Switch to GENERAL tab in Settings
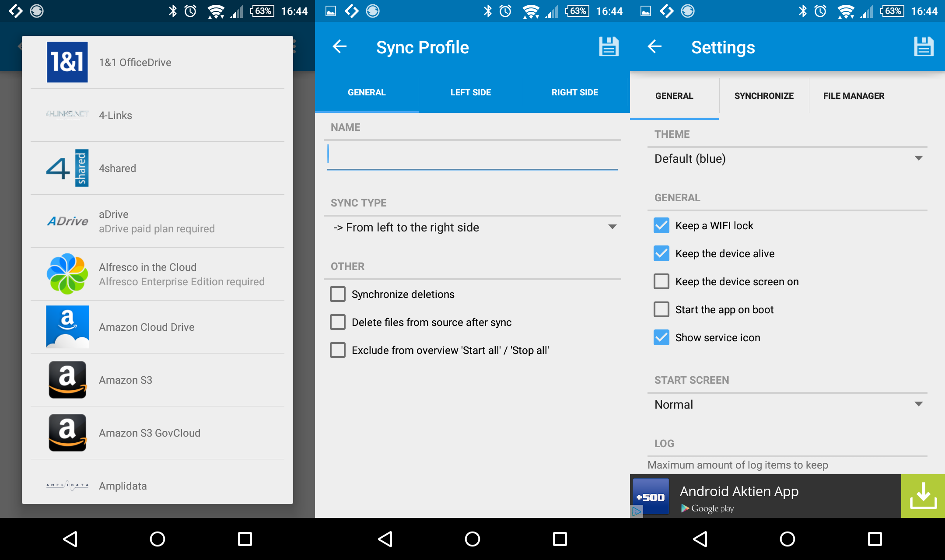This screenshot has width=945, height=560. 674,96
